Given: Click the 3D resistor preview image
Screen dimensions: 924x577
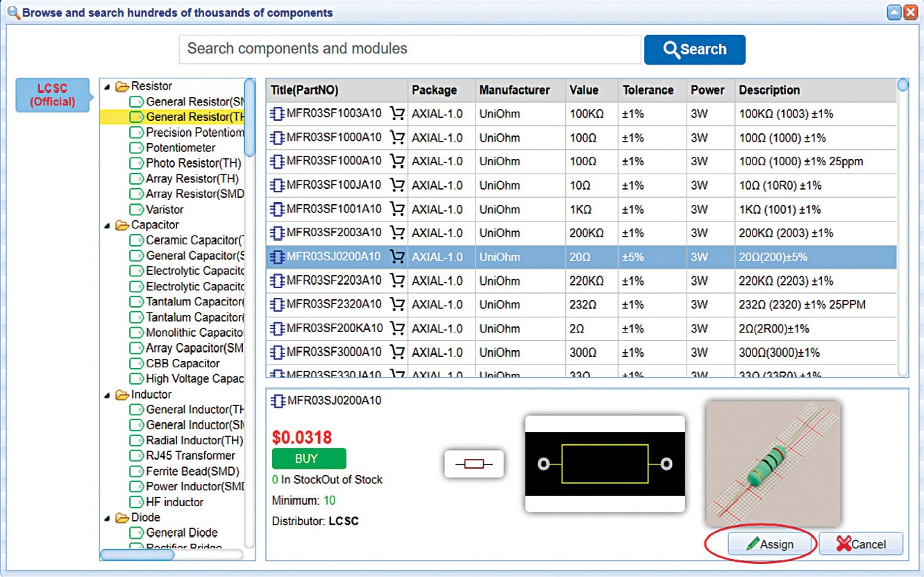Looking at the screenshot, I should [773, 462].
